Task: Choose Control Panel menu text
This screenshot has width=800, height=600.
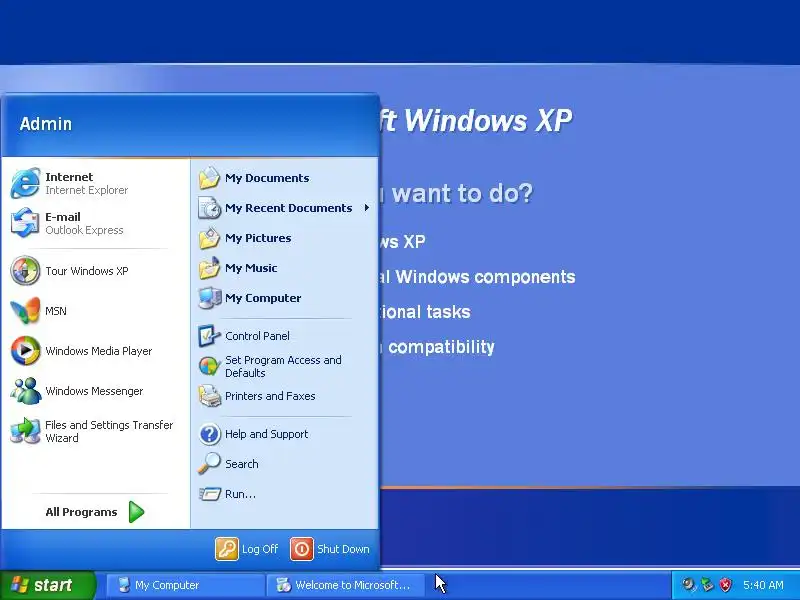Action: pos(257,336)
